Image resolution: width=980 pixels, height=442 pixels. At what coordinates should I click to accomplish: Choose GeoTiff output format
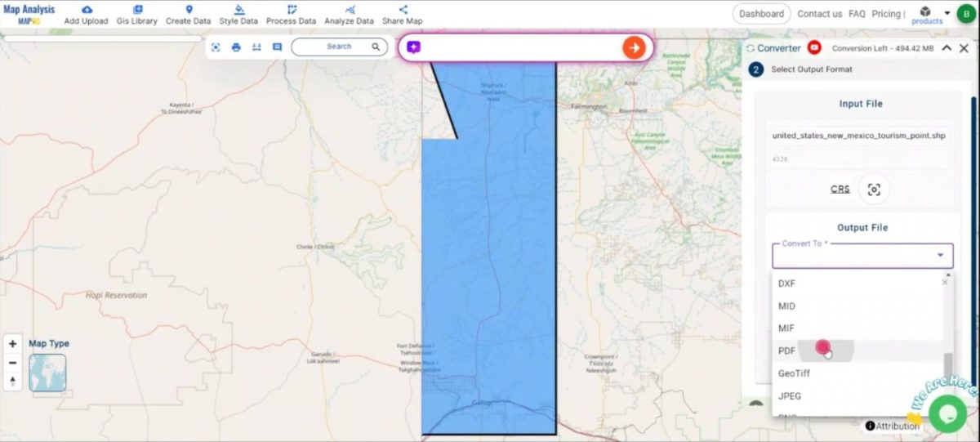[x=794, y=373]
